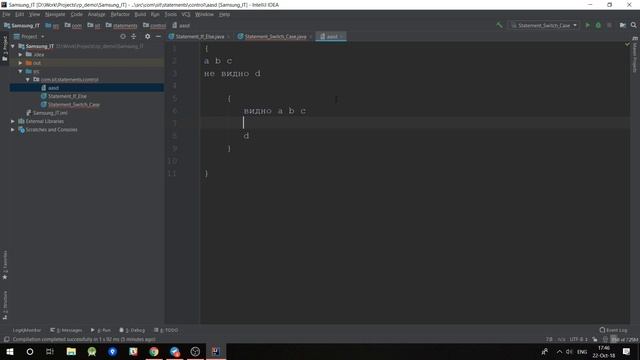Select Statement_If_Else in the project tree

pyautogui.click(x=67, y=96)
